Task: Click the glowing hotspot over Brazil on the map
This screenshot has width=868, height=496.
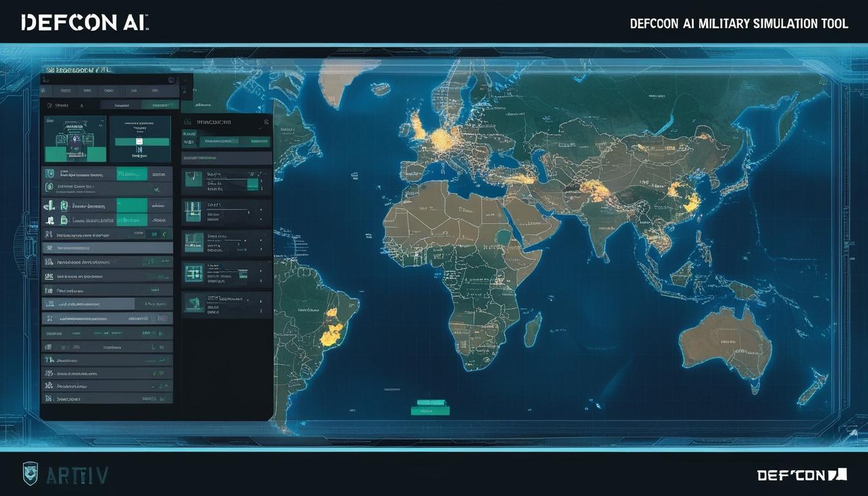Action: tap(331, 329)
